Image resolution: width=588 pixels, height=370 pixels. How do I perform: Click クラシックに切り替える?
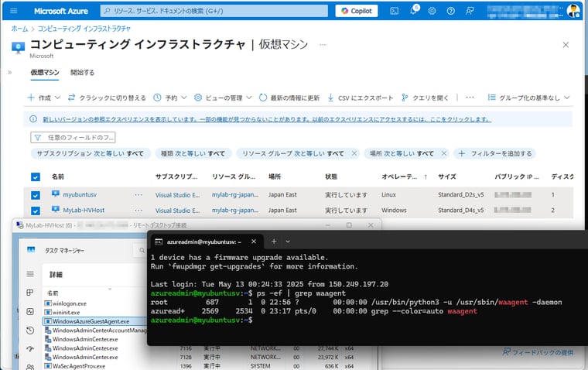107,98
